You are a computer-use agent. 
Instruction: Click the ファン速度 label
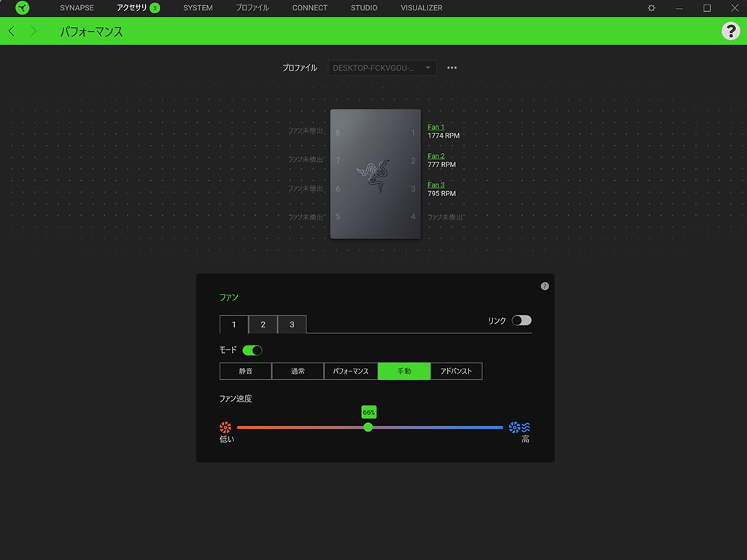[236, 399]
